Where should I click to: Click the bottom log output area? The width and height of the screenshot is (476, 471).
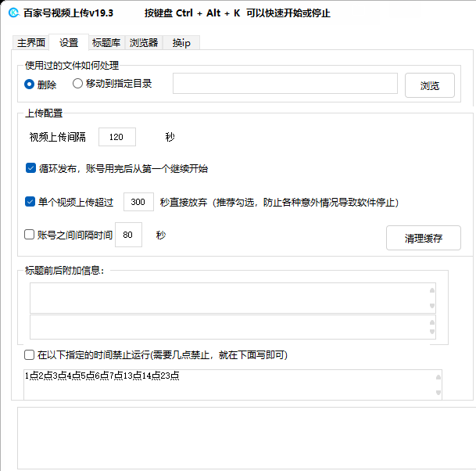246,438
